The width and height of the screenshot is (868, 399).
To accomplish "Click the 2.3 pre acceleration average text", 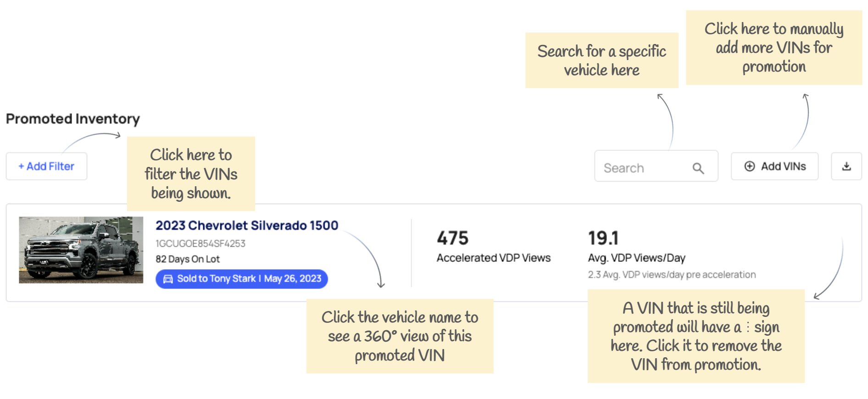I will tap(672, 275).
